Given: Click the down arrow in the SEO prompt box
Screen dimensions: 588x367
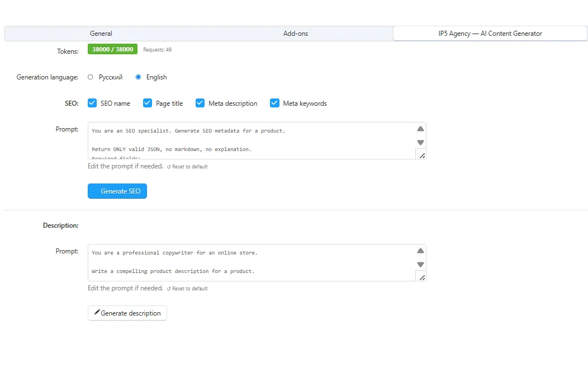Looking at the screenshot, I should tap(420, 143).
